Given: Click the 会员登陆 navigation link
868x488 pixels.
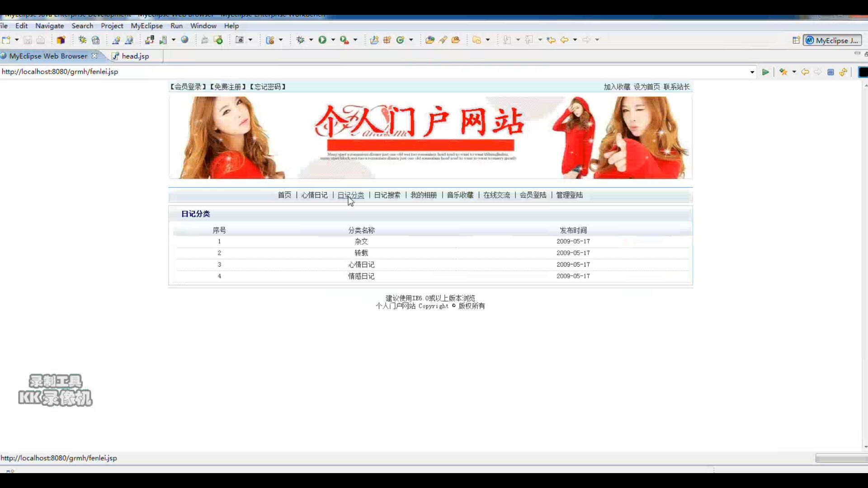Looking at the screenshot, I should tap(533, 195).
